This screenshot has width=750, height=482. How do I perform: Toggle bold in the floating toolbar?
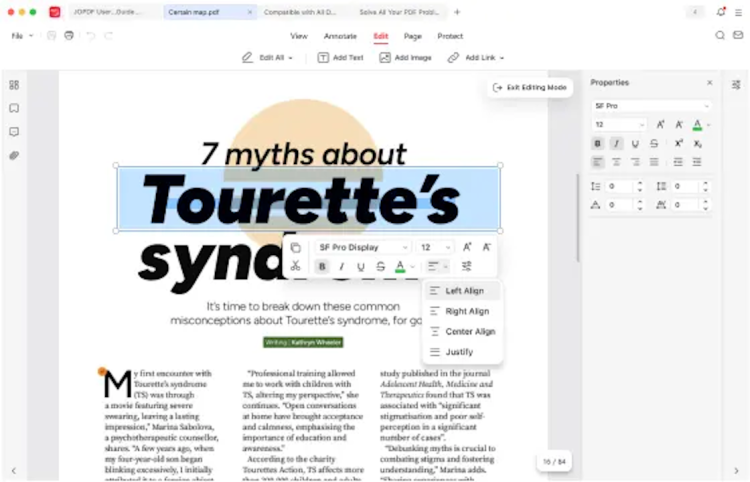point(322,267)
